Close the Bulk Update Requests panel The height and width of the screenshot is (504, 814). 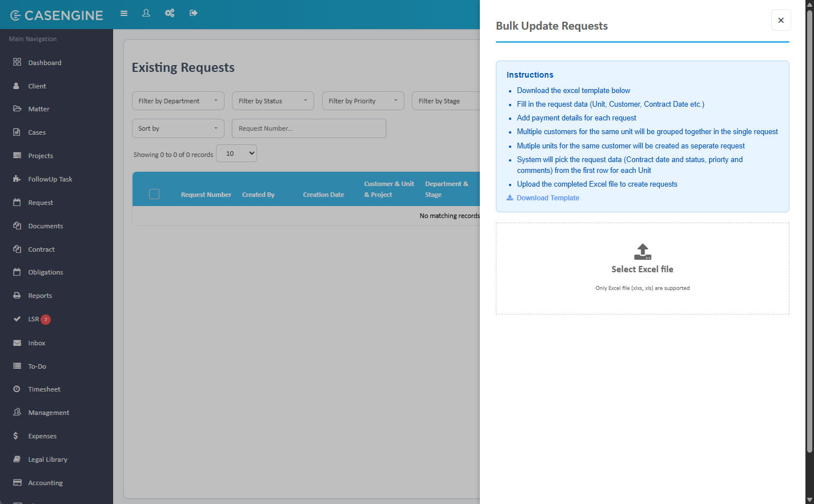pyautogui.click(x=781, y=20)
